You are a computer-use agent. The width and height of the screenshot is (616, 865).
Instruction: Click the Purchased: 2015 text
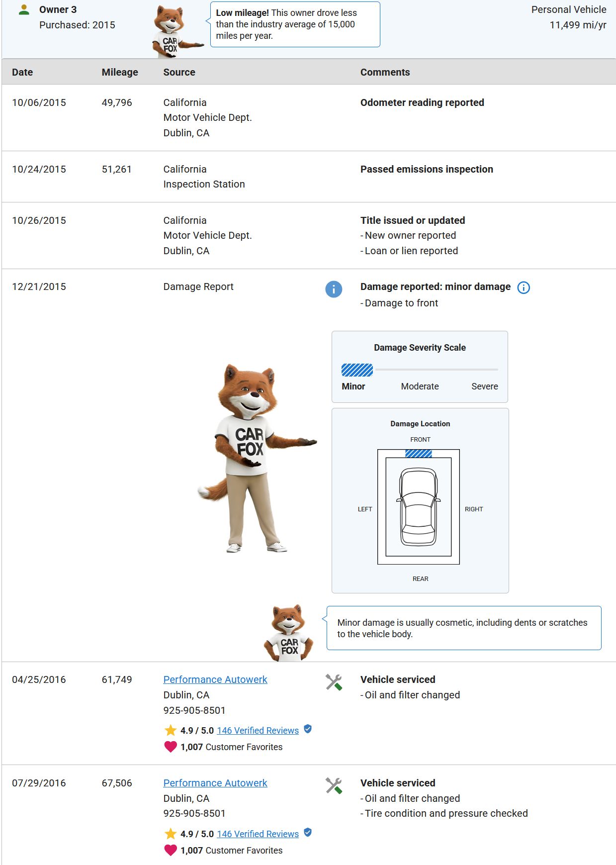pyautogui.click(x=77, y=25)
